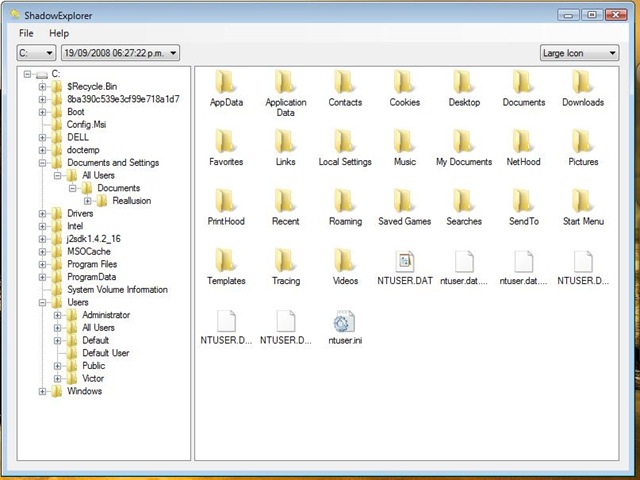640x480 pixels.
Task: Select Config.Msi in the folder tree
Action: [x=87, y=124]
